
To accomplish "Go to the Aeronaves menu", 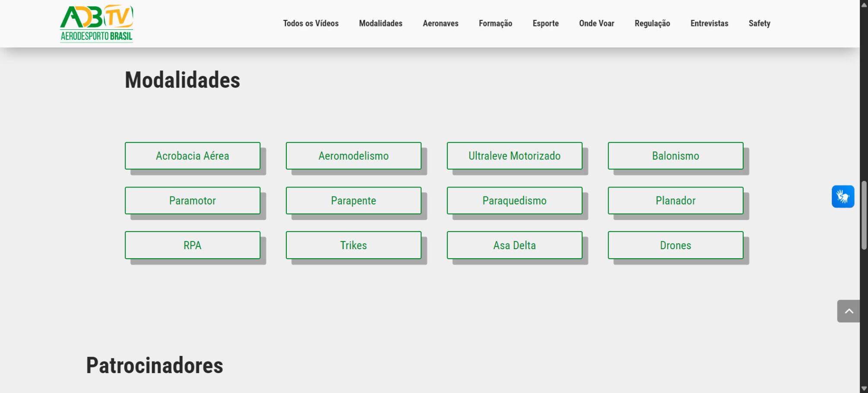I will [440, 23].
